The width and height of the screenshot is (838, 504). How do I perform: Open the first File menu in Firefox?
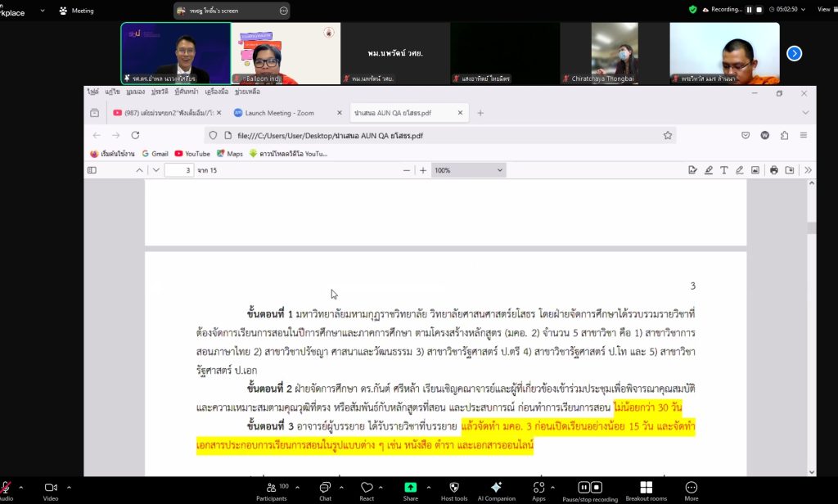93,92
